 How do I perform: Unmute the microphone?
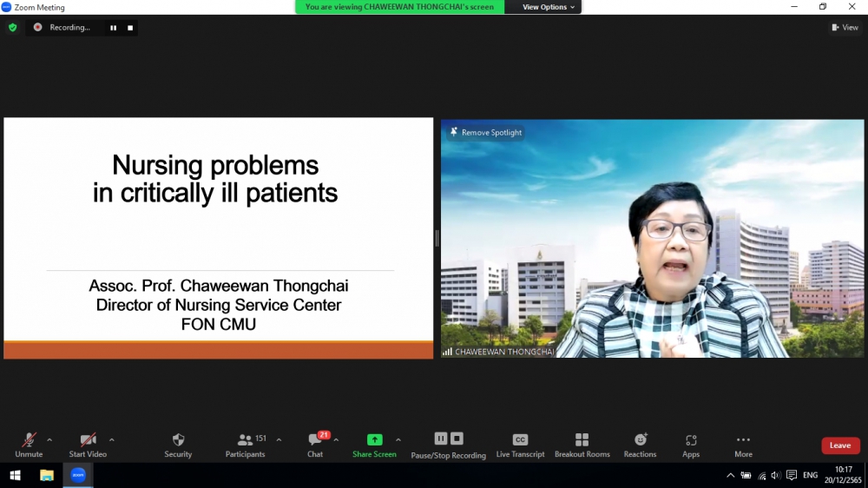point(29,445)
